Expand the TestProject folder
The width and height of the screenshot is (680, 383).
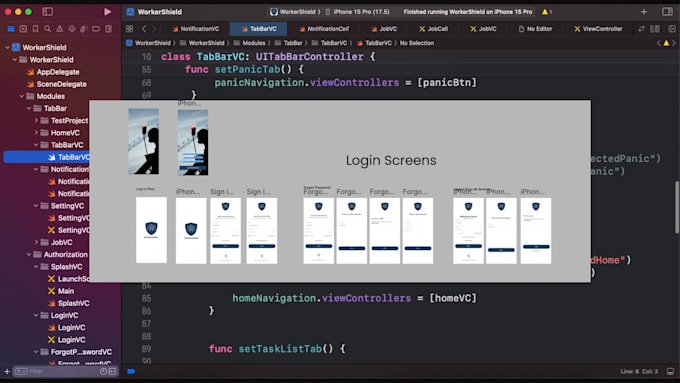click(36, 120)
